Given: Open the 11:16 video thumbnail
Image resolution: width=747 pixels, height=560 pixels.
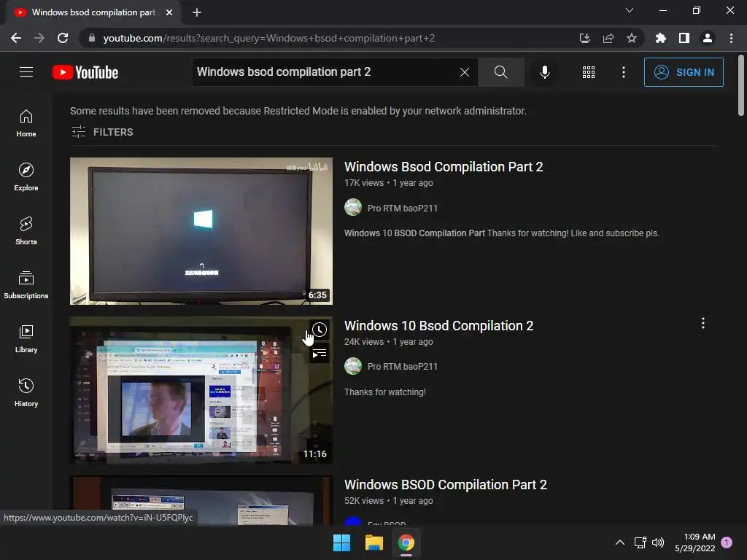Looking at the screenshot, I should click(x=201, y=390).
